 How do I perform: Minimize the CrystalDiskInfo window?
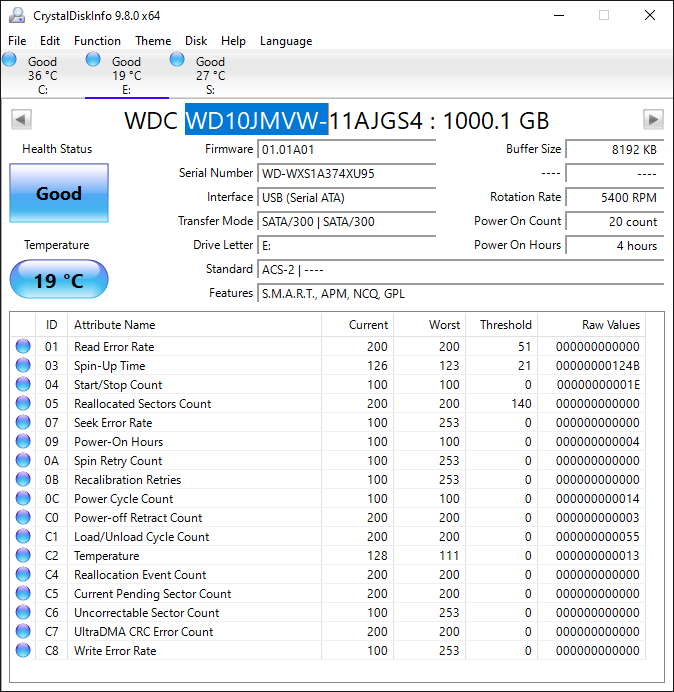(x=559, y=15)
